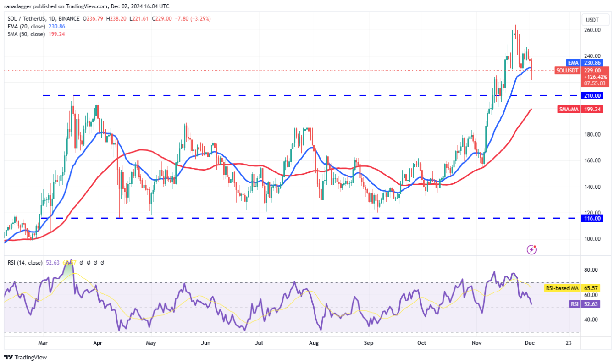Click the Jul date on time axis
The width and height of the screenshot is (614, 364).
pos(259,343)
